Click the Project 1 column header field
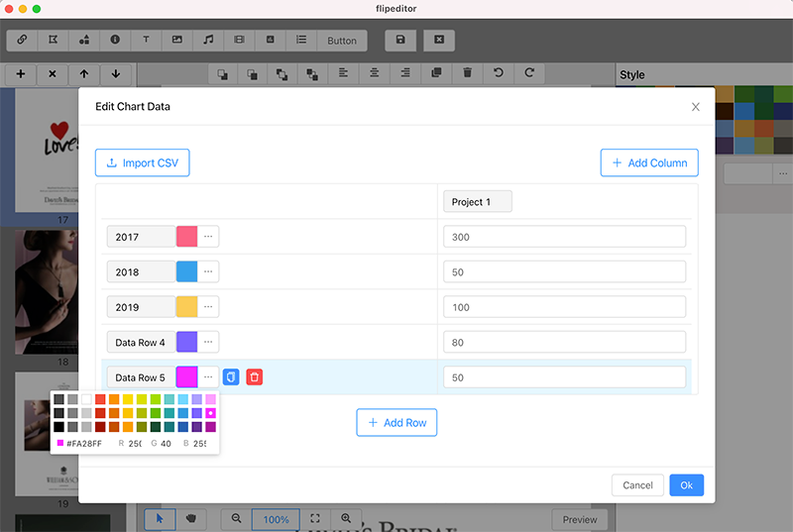Screen dimensions: 793x532 [478, 201]
